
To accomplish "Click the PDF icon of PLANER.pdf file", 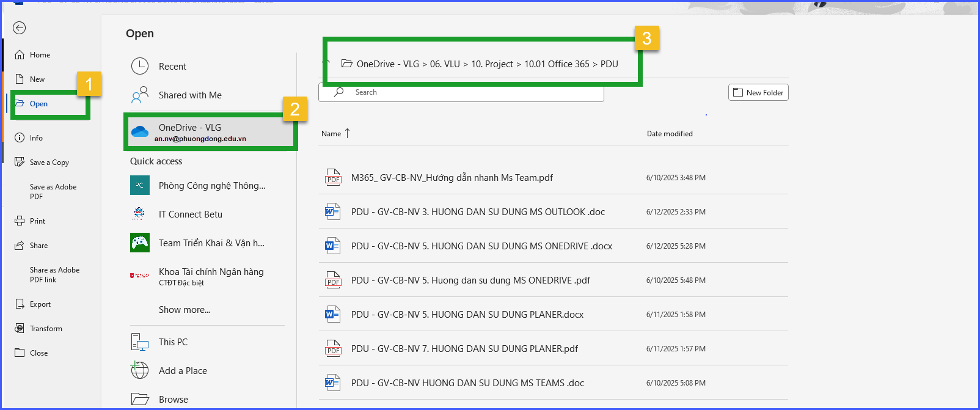I will pyautogui.click(x=333, y=348).
